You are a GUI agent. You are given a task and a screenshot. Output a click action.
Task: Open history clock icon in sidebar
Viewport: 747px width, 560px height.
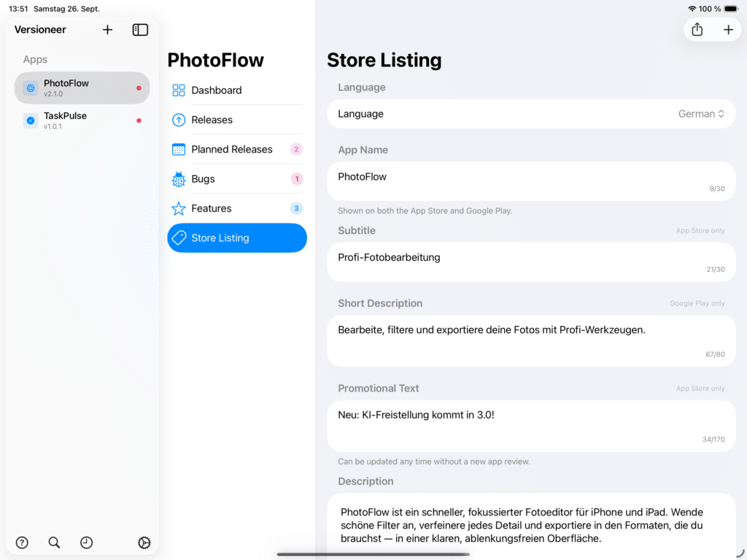pyautogui.click(x=86, y=542)
